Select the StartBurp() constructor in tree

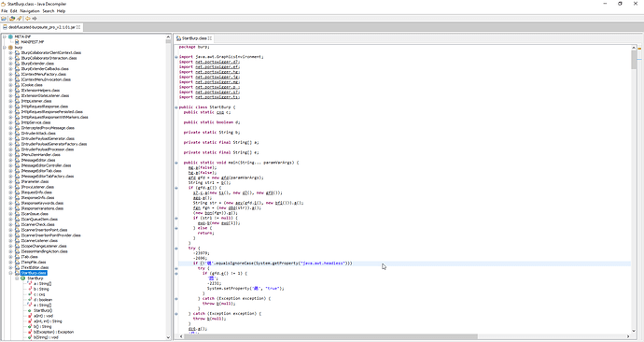[43, 311]
